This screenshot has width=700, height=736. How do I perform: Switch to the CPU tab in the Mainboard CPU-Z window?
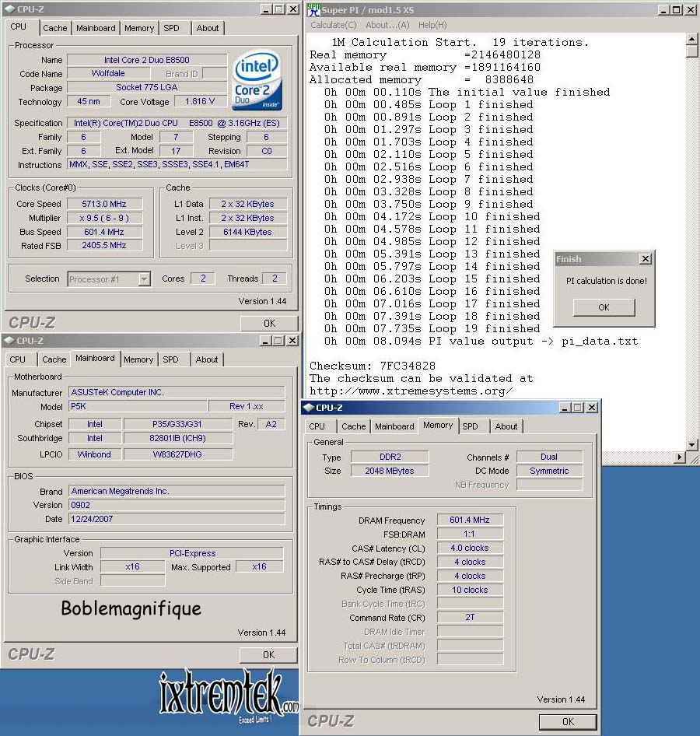[x=17, y=359]
